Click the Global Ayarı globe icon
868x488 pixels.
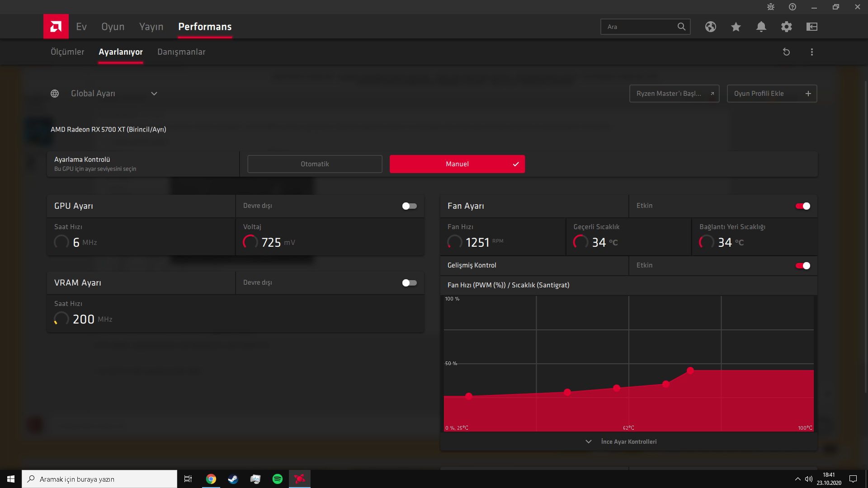coord(55,94)
